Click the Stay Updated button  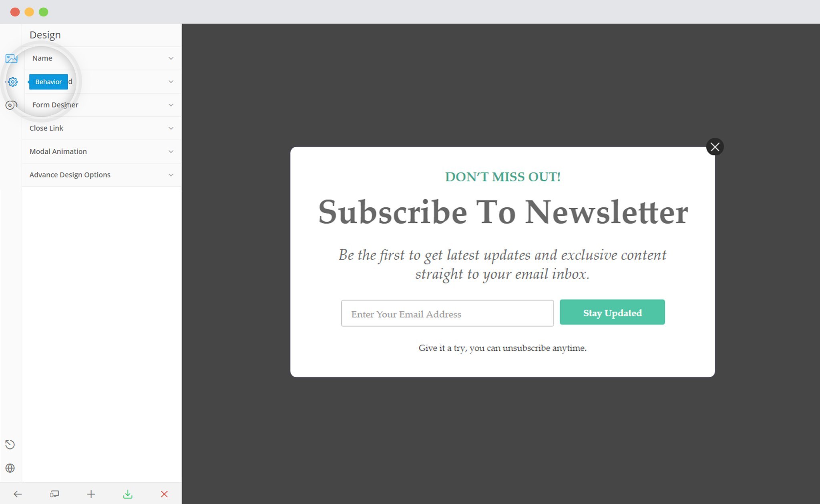click(612, 312)
